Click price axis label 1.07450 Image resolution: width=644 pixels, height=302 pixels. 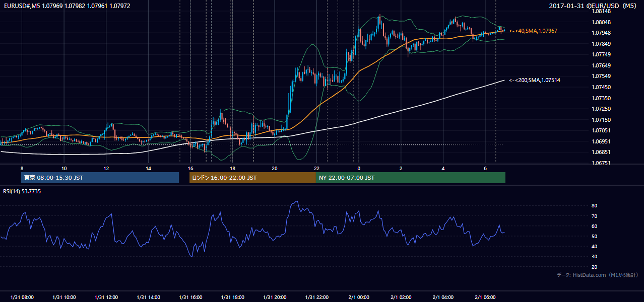(602, 87)
